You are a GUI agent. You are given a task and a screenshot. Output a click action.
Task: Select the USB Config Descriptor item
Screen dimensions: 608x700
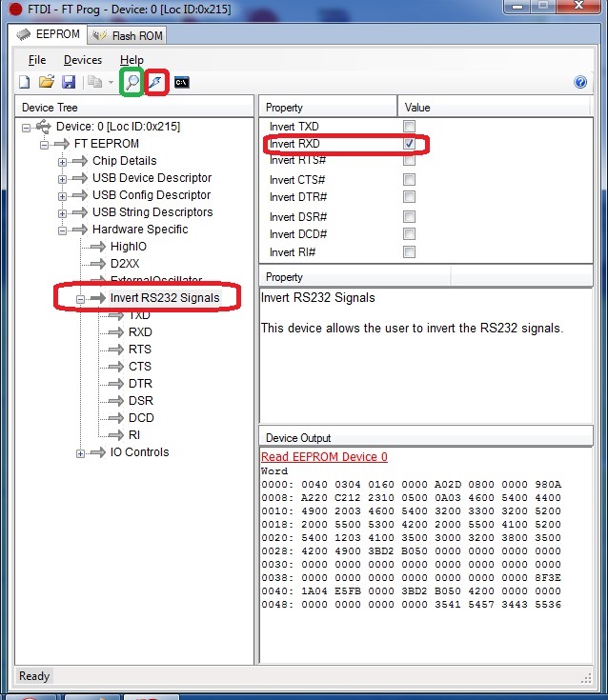pos(152,195)
